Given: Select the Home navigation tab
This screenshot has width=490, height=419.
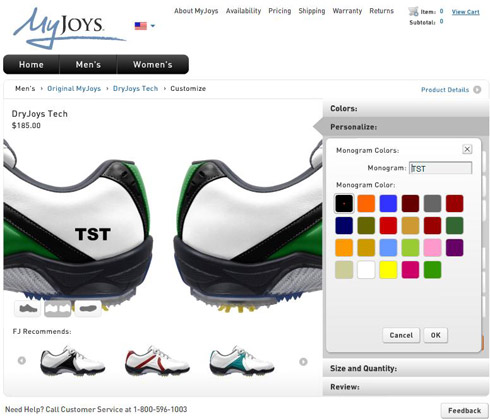Looking at the screenshot, I should point(31,64).
